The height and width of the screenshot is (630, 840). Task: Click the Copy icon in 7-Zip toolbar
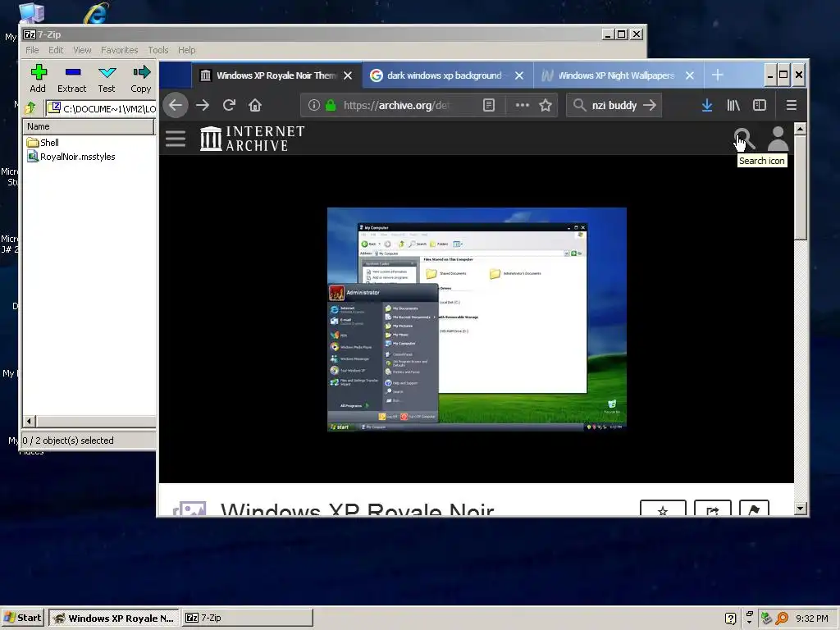click(141, 79)
